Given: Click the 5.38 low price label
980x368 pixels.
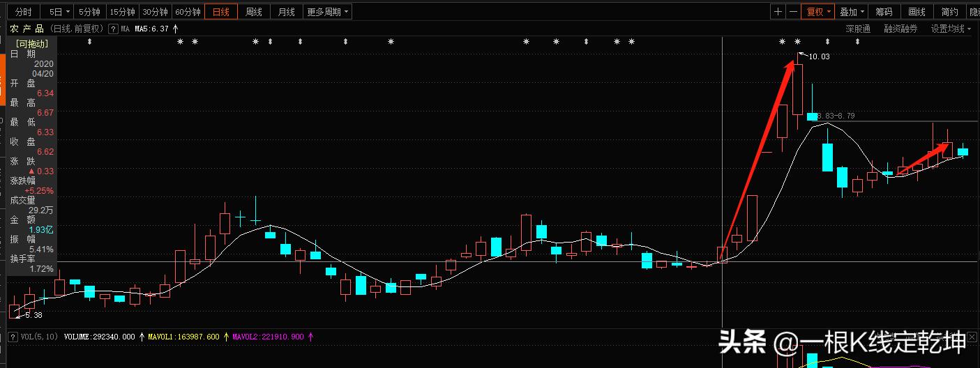Looking at the screenshot, I should tap(32, 314).
